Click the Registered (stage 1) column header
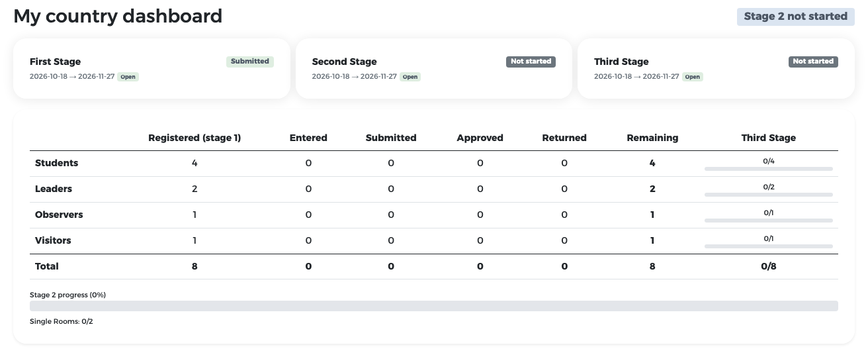The height and width of the screenshot is (349, 868). [195, 138]
